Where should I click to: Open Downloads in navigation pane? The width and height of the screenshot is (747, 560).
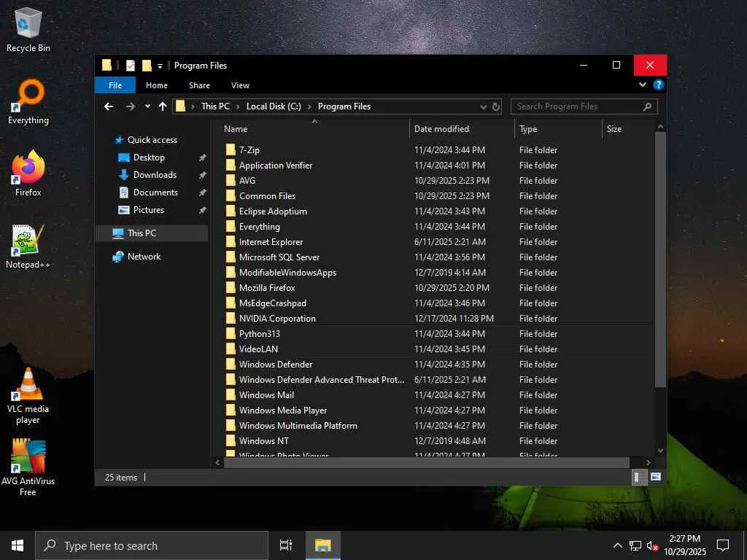click(155, 175)
